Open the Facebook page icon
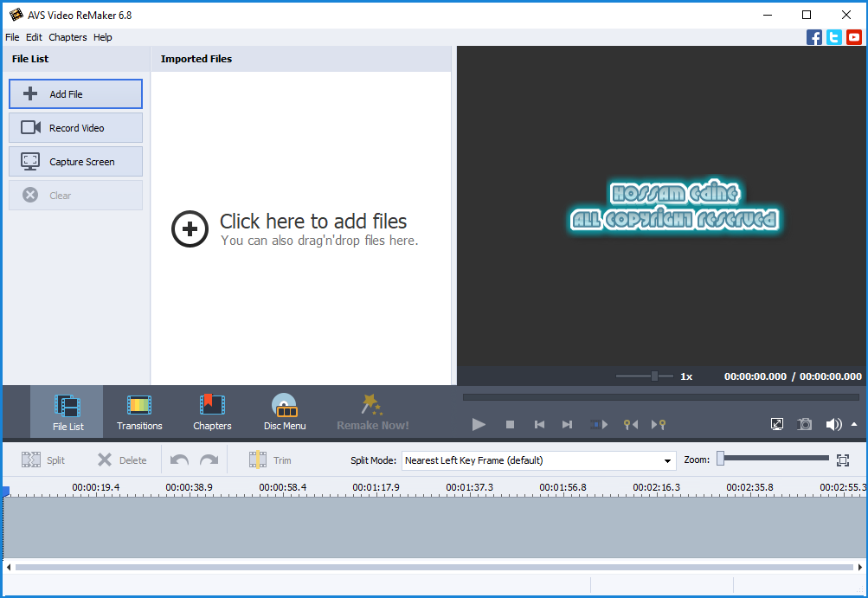Viewport: 868px width, 598px height. coord(813,37)
